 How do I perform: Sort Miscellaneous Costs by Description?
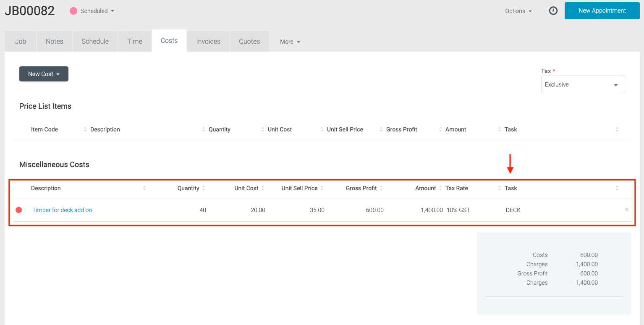46,188
